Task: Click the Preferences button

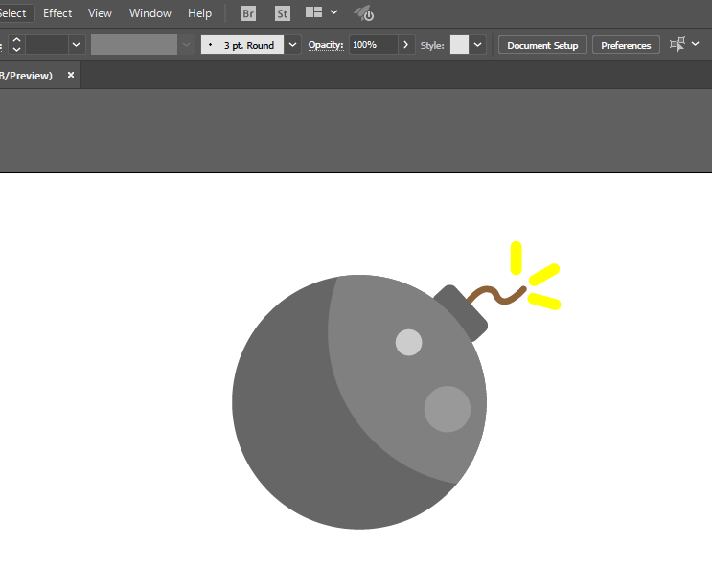Action: point(626,45)
